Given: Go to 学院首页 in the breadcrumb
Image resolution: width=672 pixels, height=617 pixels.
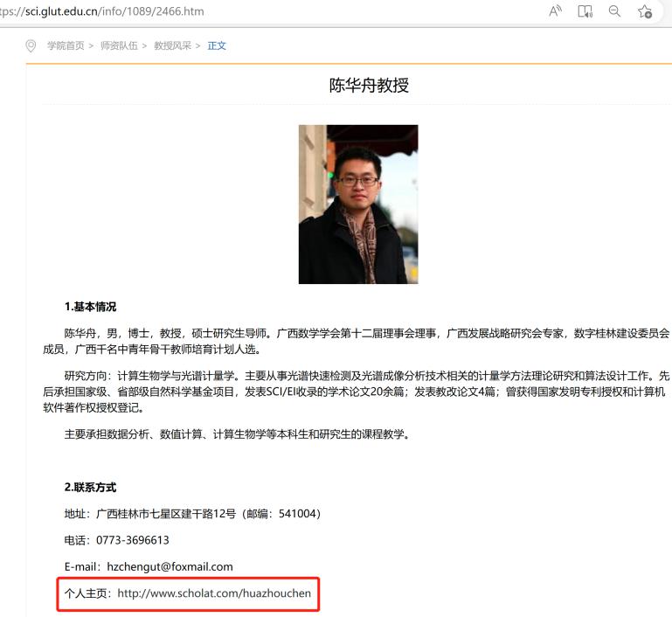Looking at the screenshot, I should 66,45.
